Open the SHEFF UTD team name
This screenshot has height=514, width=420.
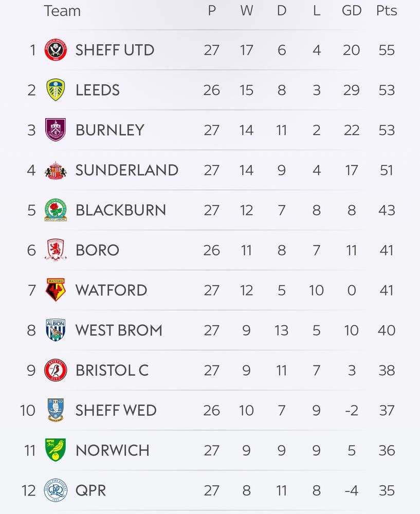pyautogui.click(x=115, y=50)
